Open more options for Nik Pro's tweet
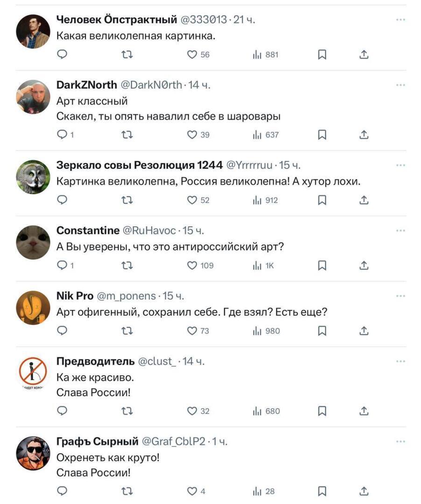421x504 pixels. click(400, 296)
